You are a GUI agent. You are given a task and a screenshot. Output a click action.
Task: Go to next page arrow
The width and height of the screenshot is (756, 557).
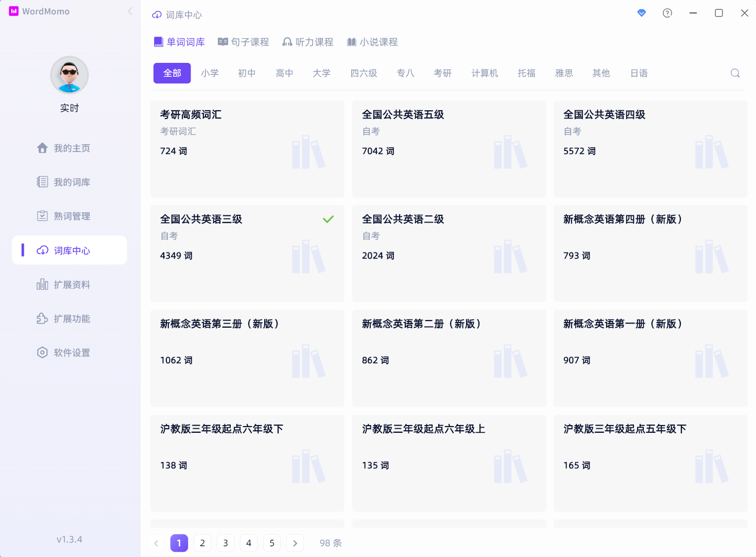295,543
